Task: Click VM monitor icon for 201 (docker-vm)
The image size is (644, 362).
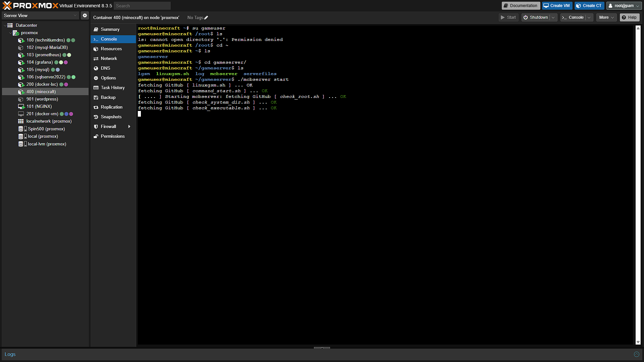Action: pyautogui.click(x=21, y=114)
